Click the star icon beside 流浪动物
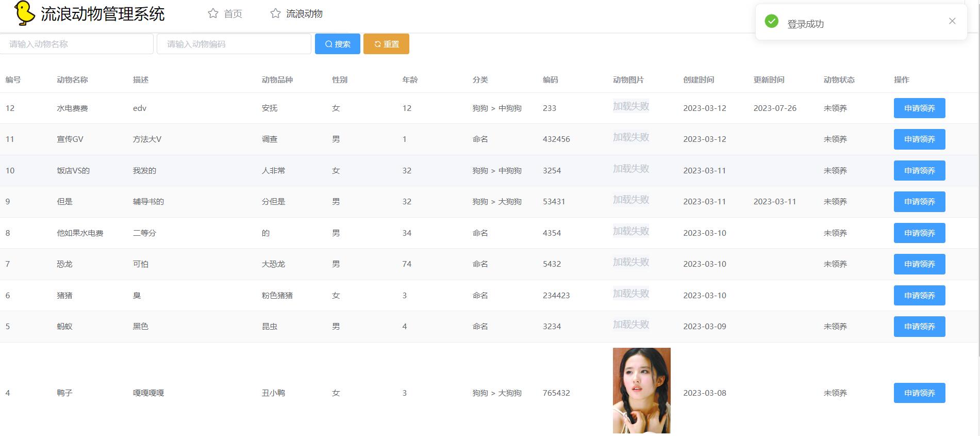The image size is (980, 436). 275,13
